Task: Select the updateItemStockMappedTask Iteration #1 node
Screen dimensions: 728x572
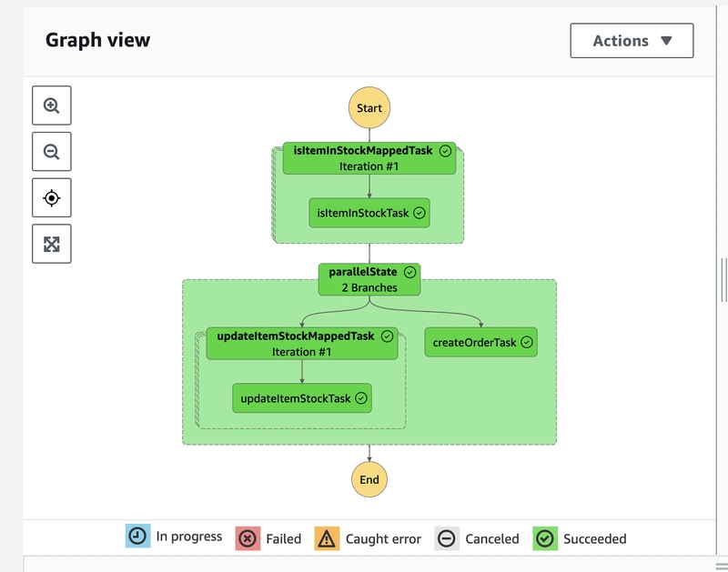Action: tap(302, 344)
